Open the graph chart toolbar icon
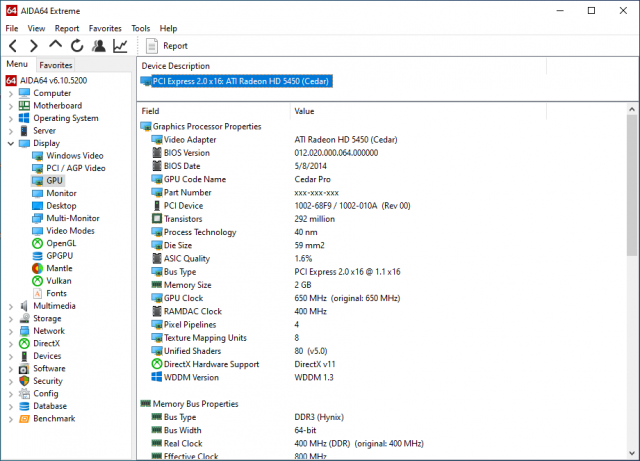640x461 pixels. click(x=120, y=46)
